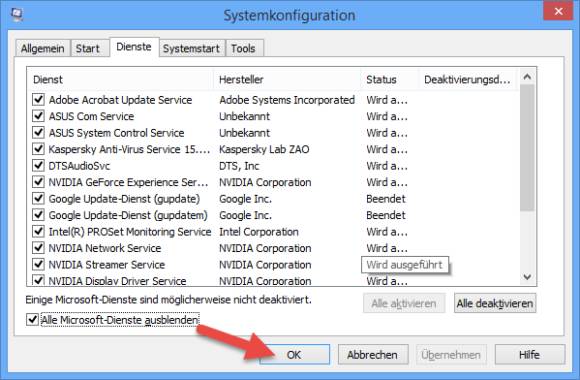Click Beendet status of gupdatem row
This screenshot has height=380, width=580.
click(x=386, y=215)
